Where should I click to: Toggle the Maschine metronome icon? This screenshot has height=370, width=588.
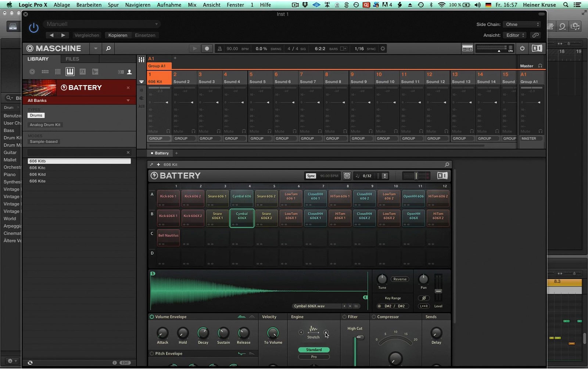(219, 49)
